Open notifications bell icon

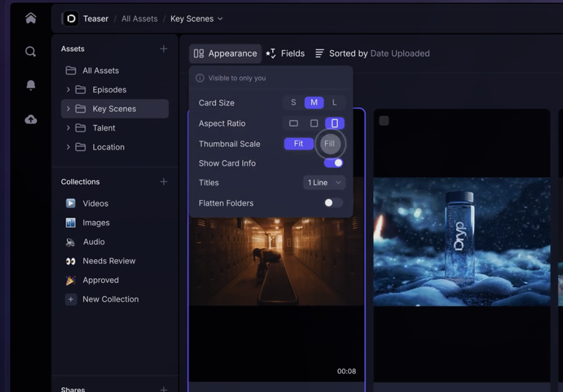[x=31, y=85]
